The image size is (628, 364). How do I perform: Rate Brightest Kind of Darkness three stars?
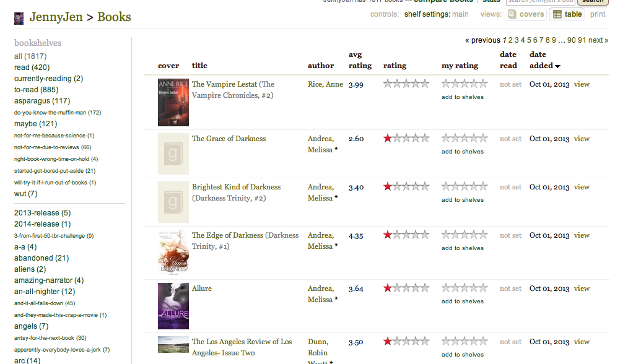coord(464,186)
